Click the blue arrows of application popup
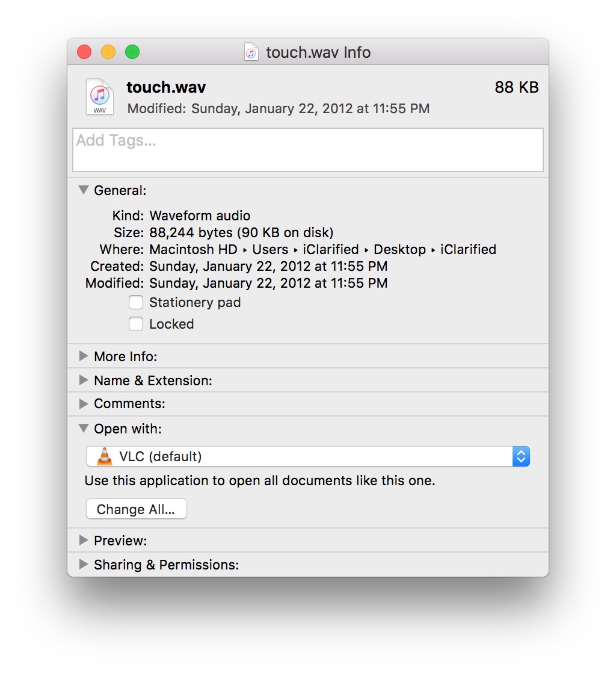This screenshot has height=673, width=616. tap(521, 456)
